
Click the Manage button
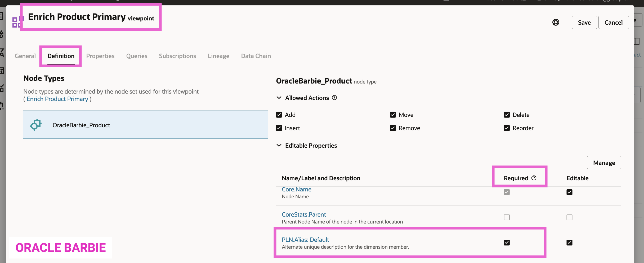click(x=604, y=163)
